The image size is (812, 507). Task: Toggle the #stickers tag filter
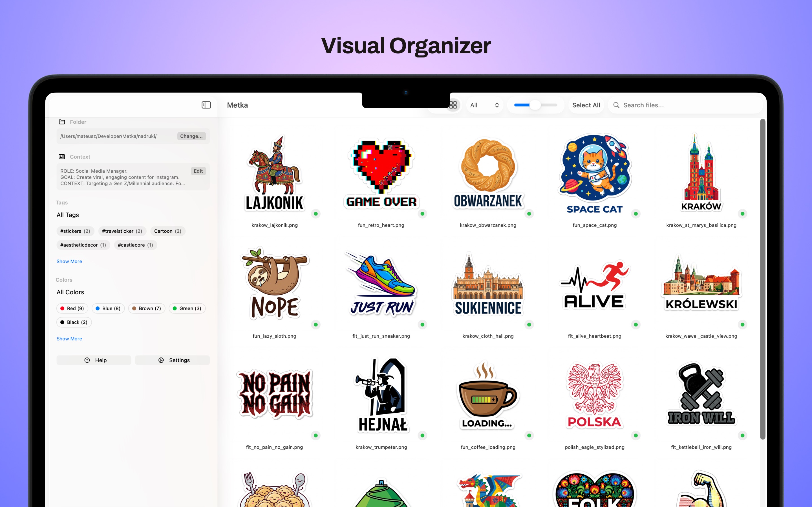pyautogui.click(x=75, y=231)
